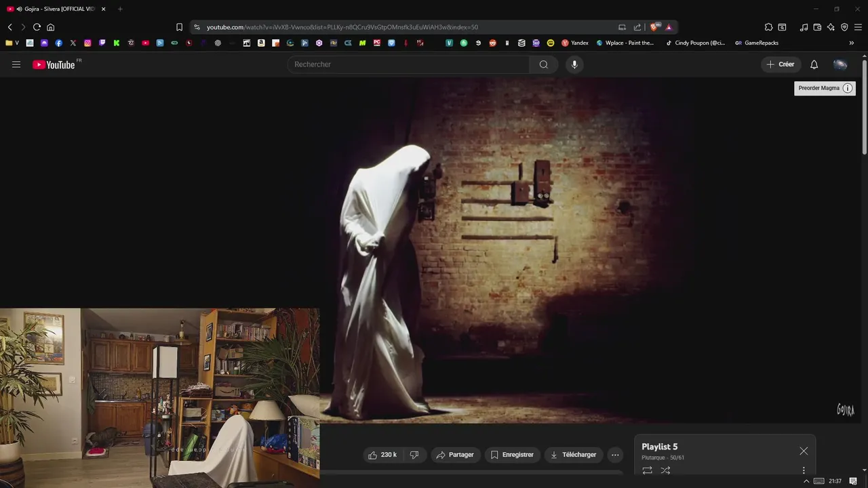Click the Gojira channel watermark on video

[846, 409]
